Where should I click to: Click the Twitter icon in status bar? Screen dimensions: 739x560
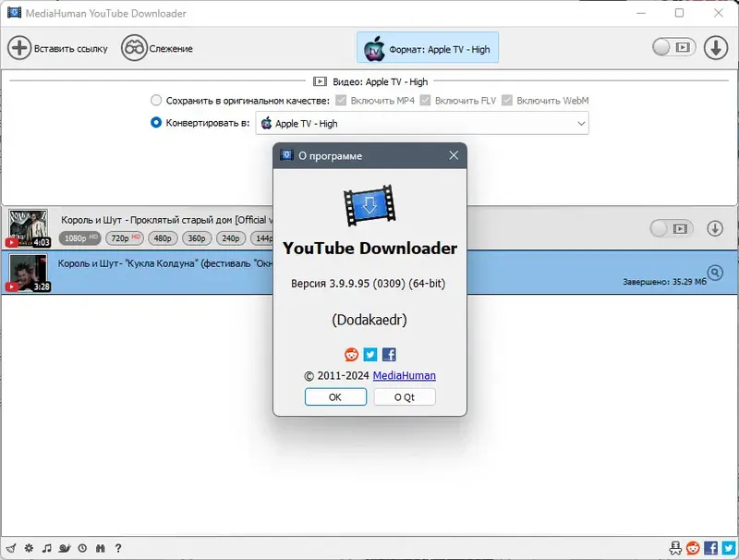click(x=729, y=548)
